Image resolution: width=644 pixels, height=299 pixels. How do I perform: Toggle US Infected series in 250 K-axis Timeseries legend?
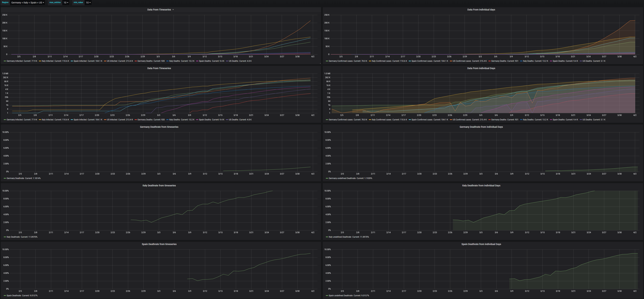click(x=112, y=61)
